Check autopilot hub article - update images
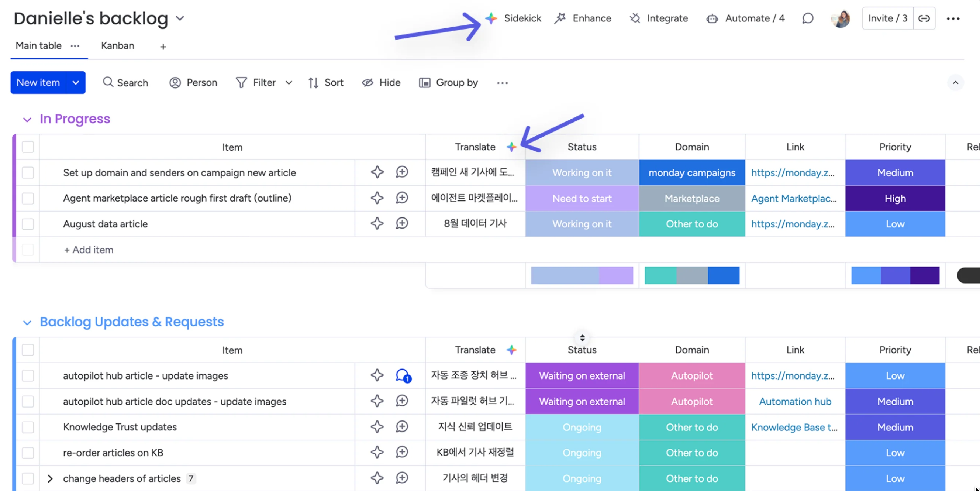Screen dimensions: 980x491 [28, 376]
